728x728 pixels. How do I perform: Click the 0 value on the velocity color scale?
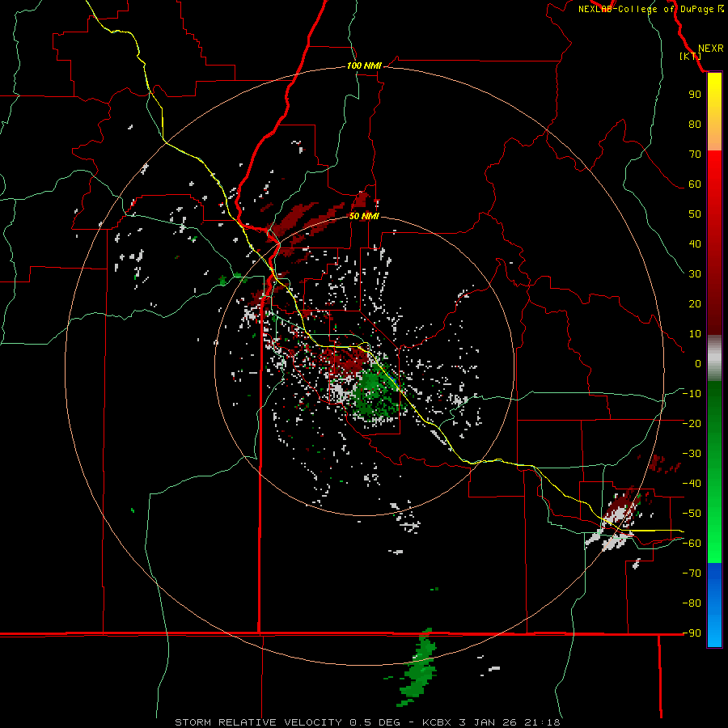click(698, 363)
